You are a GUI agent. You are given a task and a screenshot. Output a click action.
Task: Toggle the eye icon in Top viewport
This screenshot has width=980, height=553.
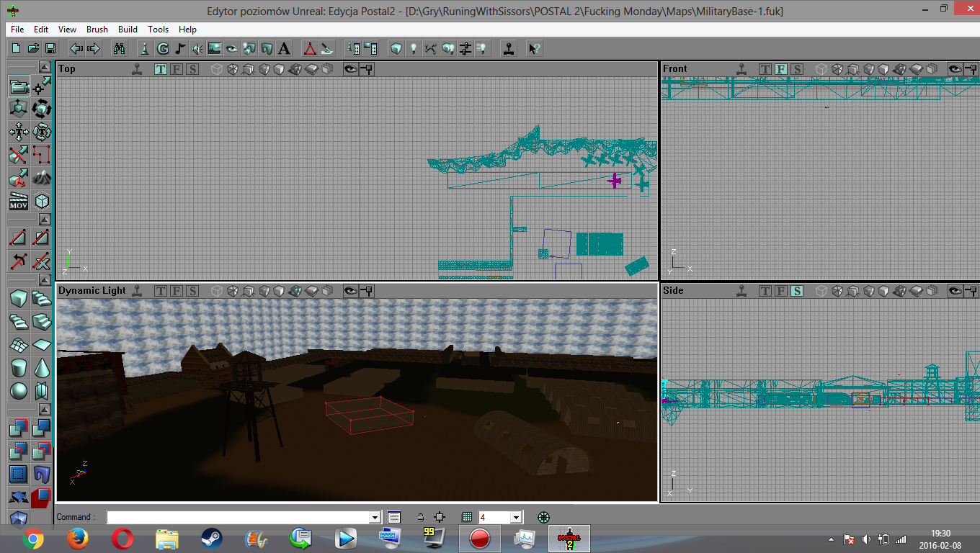350,69
